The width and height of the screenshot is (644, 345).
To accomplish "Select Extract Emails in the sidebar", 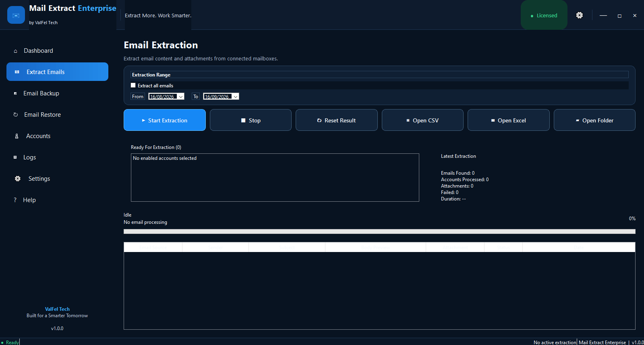I will pyautogui.click(x=57, y=72).
